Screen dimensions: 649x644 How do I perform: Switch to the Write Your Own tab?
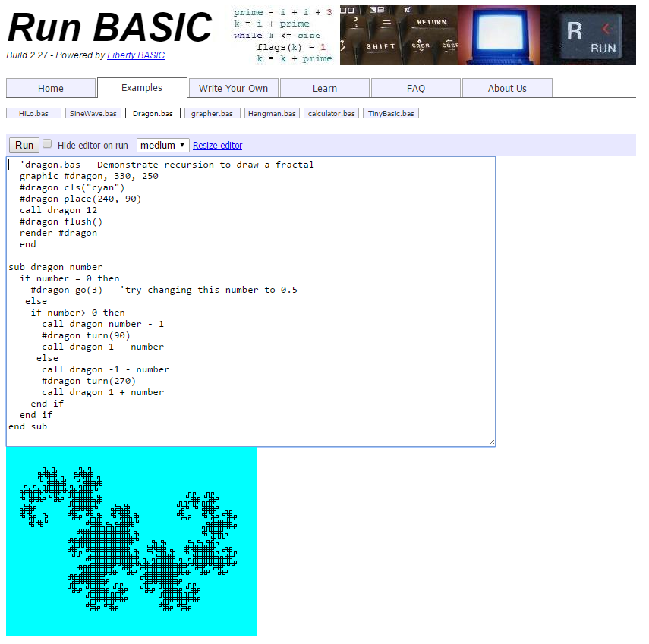pyautogui.click(x=233, y=87)
